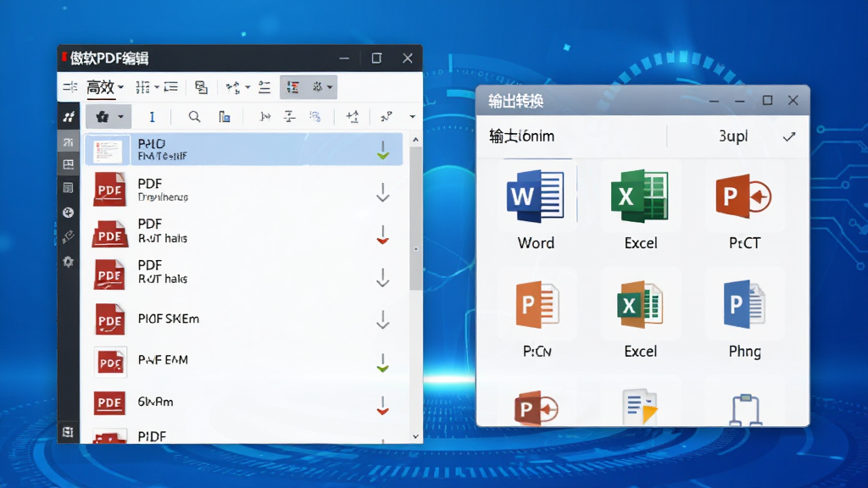Click the pen signature icon in sidebar
Image resolution: width=868 pixels, height=488 pixels.
[x=69, y=237]
